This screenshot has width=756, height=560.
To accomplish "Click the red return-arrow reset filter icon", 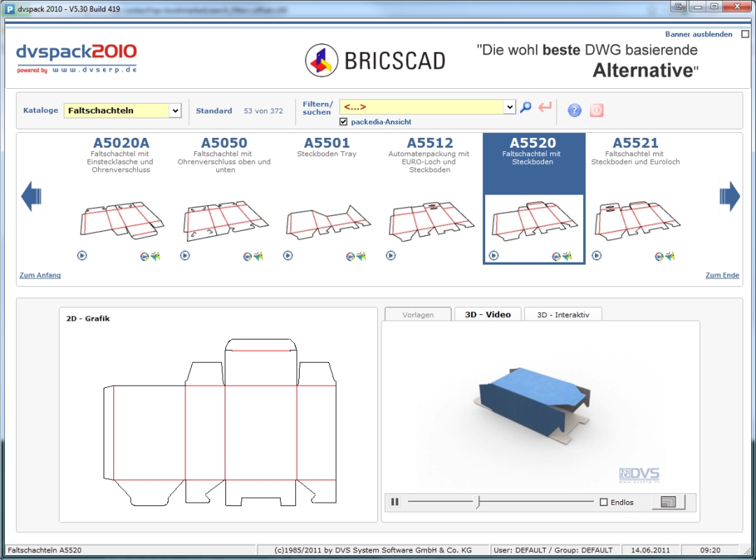I will tap(545, 107).
